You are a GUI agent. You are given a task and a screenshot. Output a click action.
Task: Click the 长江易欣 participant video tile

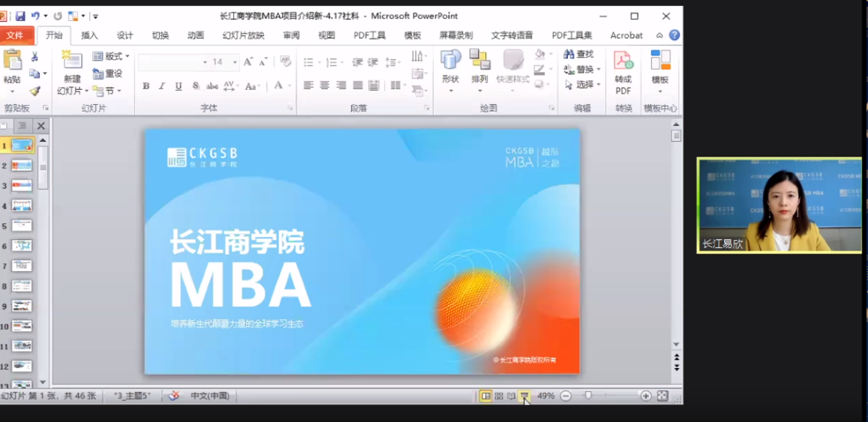(779, 205)
